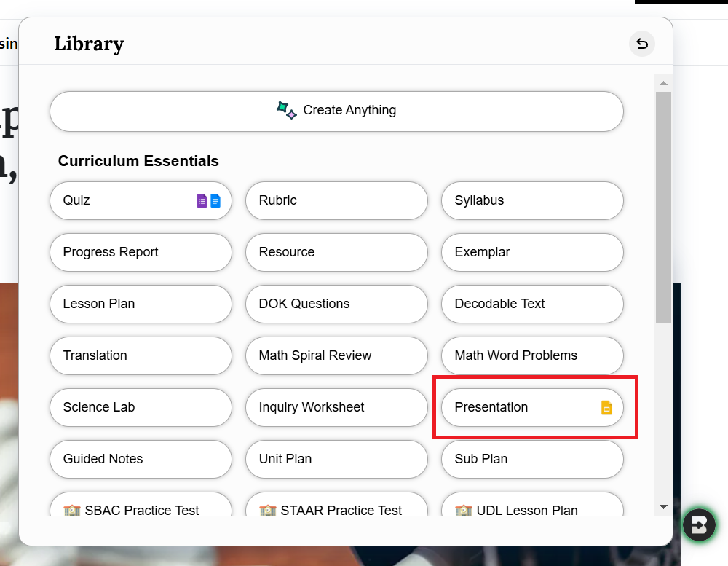Select the blue Google Docs icon on Quiz
Viewport: 728px width, 566px height.
coord(215,200)
